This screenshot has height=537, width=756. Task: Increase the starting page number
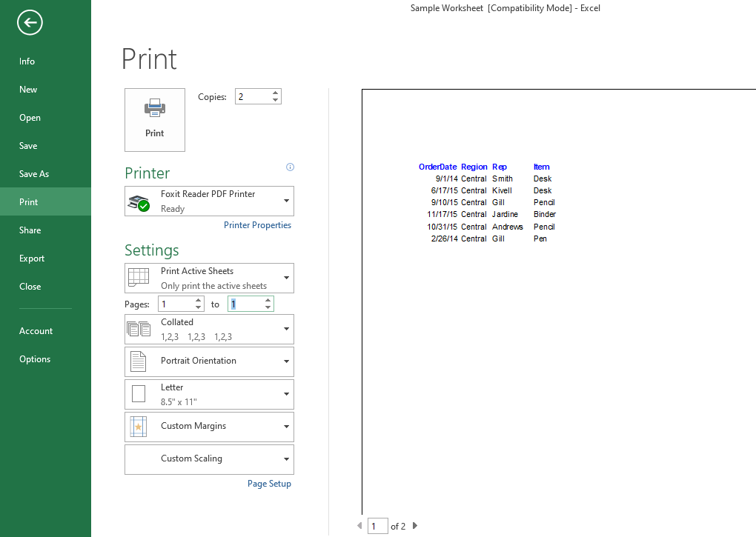pyautogui.click(x=198, y=301)
